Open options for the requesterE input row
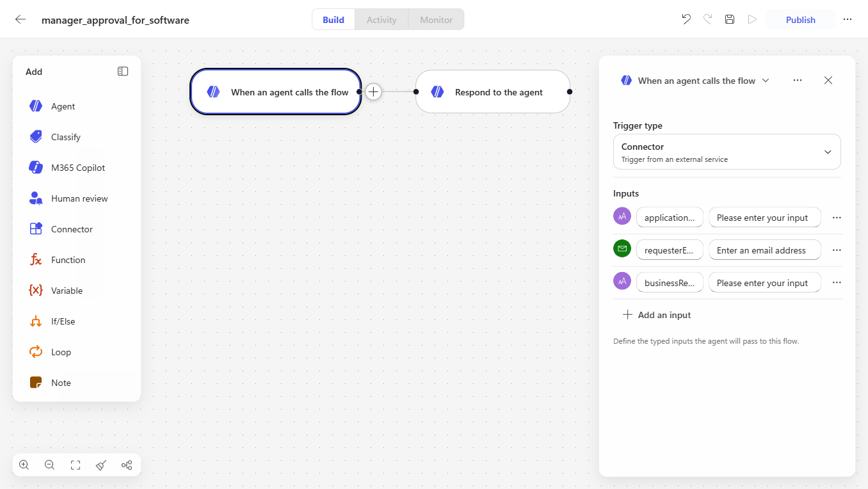The height and width of the screenshot is (489, 868). pyautogui.click(x=837, y=250)
